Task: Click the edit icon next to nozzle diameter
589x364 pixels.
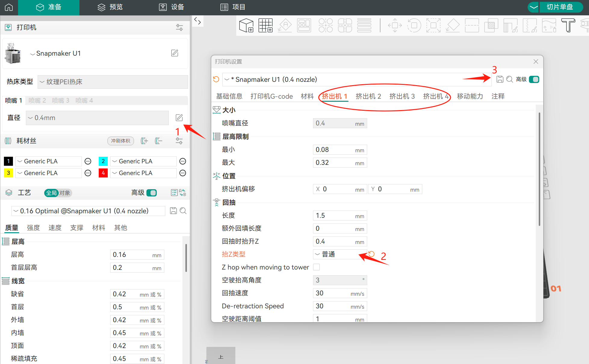Action: point(179,118)
